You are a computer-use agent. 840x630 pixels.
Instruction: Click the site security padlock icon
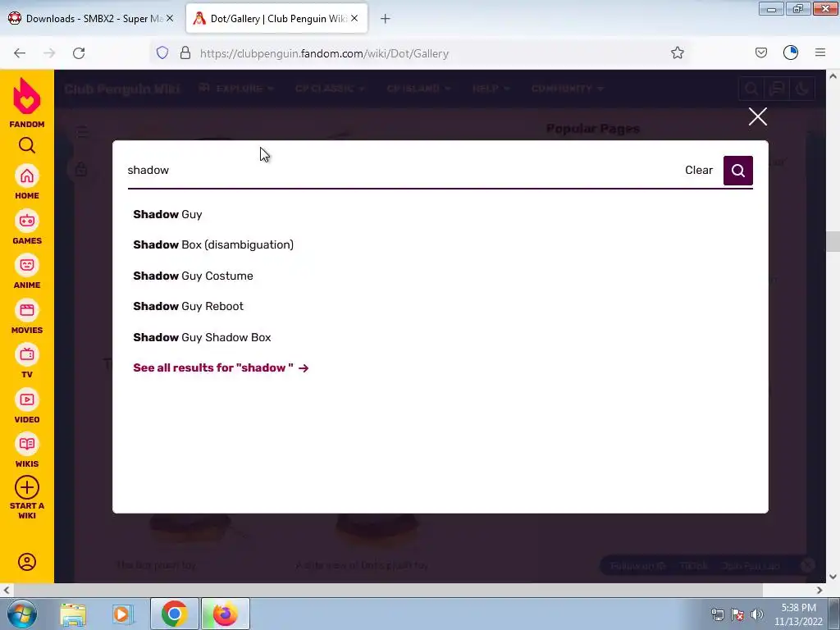(x=185, y=52)
